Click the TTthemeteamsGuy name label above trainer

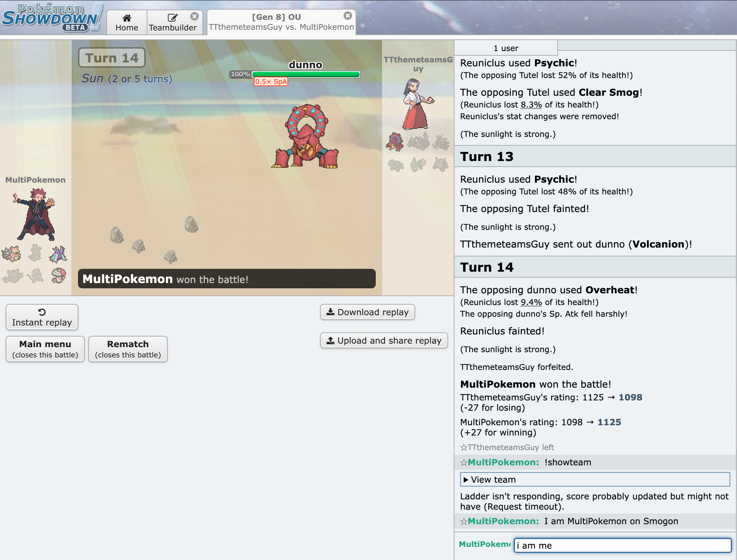pos(418,64)
